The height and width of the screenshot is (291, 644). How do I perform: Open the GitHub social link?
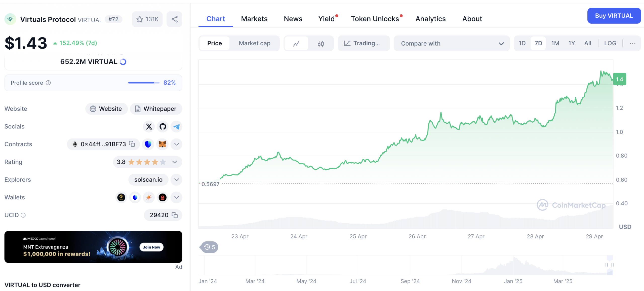(x=163, y=126)
